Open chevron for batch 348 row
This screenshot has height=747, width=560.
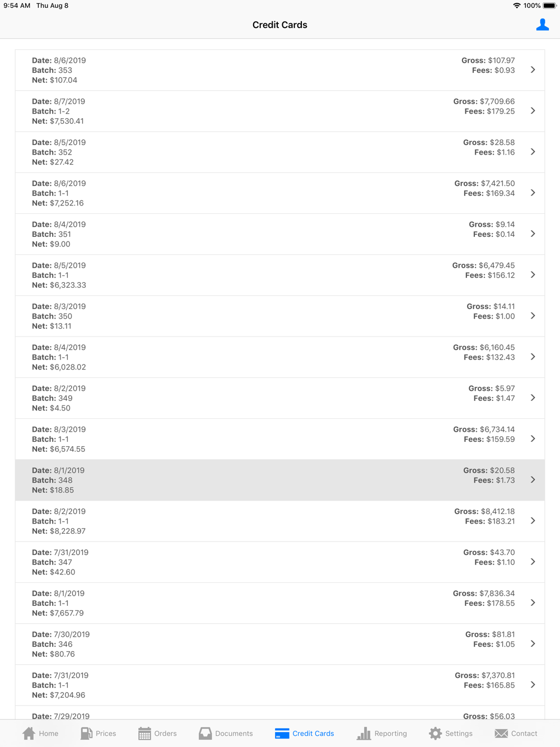point(533,480)
